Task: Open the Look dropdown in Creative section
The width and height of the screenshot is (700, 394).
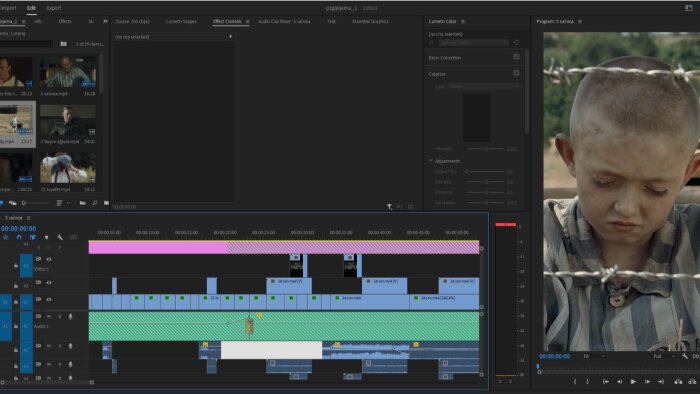Action: [x=484, y=86]
